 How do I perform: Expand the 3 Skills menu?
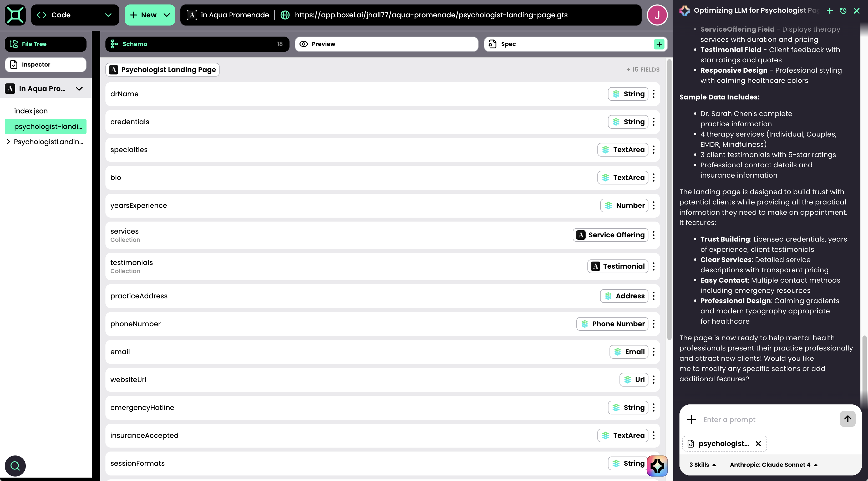click(702, 465)
